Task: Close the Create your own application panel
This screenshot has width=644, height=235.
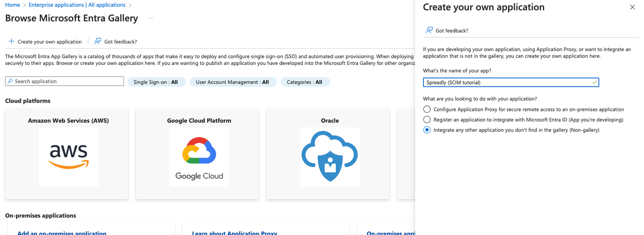Action: pyautogui.click(x=632, y=7)
